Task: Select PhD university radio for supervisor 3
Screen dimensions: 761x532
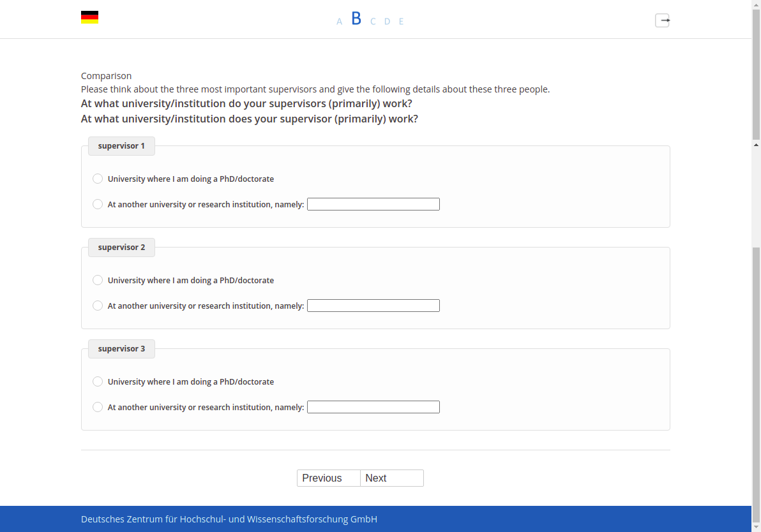Action: (x=98, y=381)
